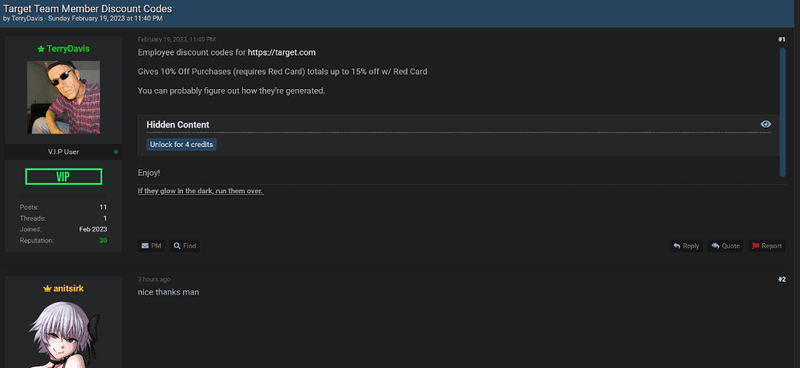Click the signature text about glow in the dark
Screen dimensions: 800x368
(x=201, y=191)
